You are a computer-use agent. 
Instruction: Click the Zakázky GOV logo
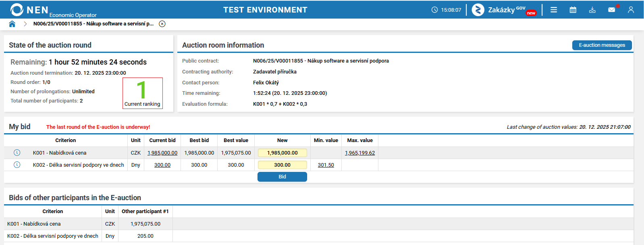tap(504, 10)
